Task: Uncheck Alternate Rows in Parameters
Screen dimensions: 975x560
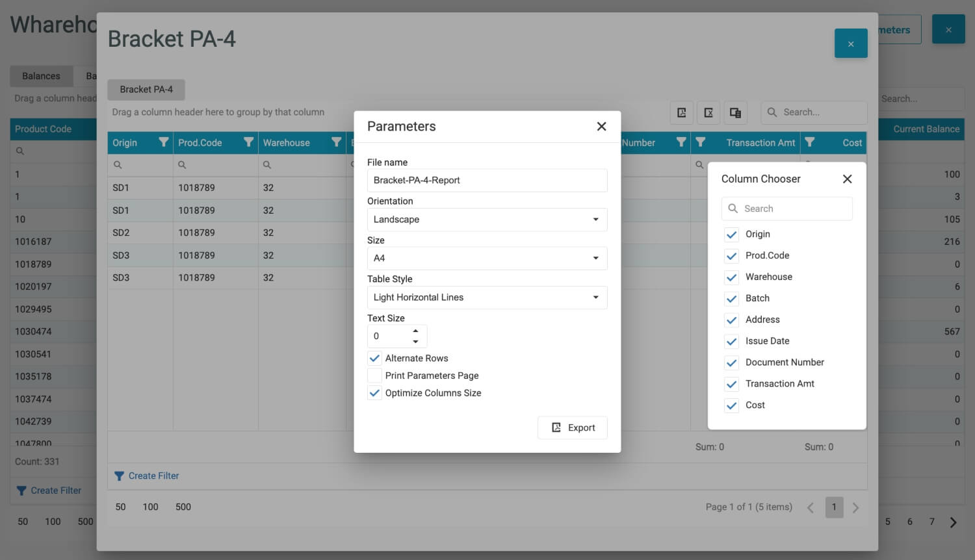Action: click(x=374, y=358)
